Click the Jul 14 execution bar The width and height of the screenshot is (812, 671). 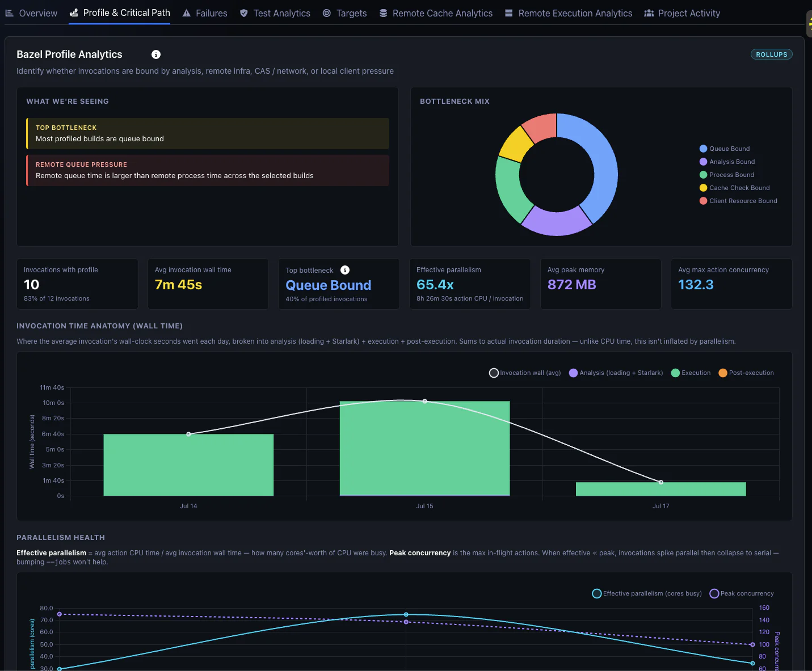point(188,465)
